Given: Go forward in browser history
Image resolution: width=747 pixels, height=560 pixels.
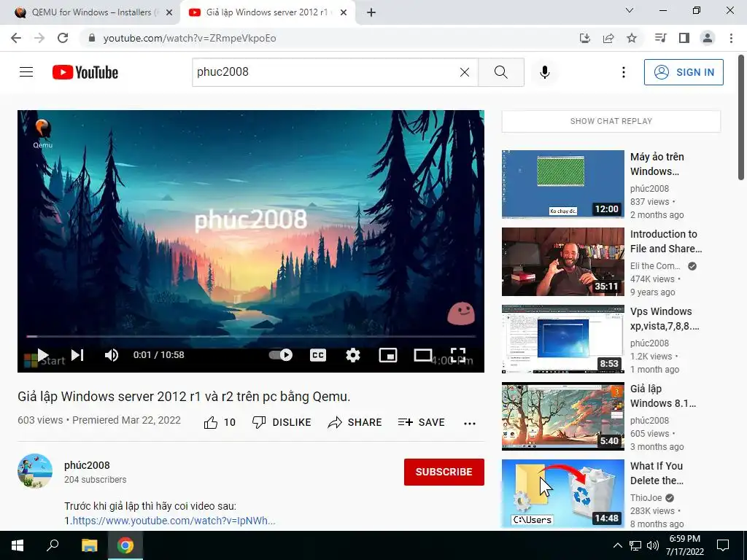Looking at the screenshot, I should pyautogui.click(x=39, y=38).
